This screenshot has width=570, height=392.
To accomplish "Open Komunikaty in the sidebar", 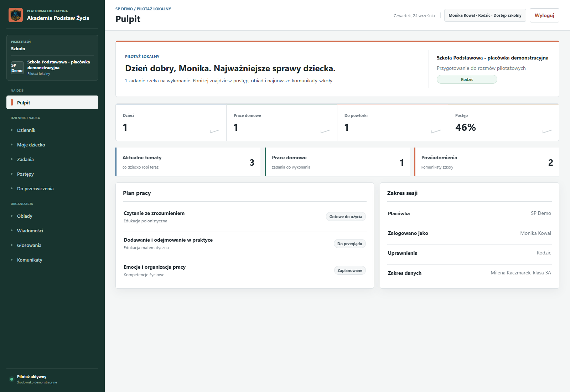I will pos(52,260).
